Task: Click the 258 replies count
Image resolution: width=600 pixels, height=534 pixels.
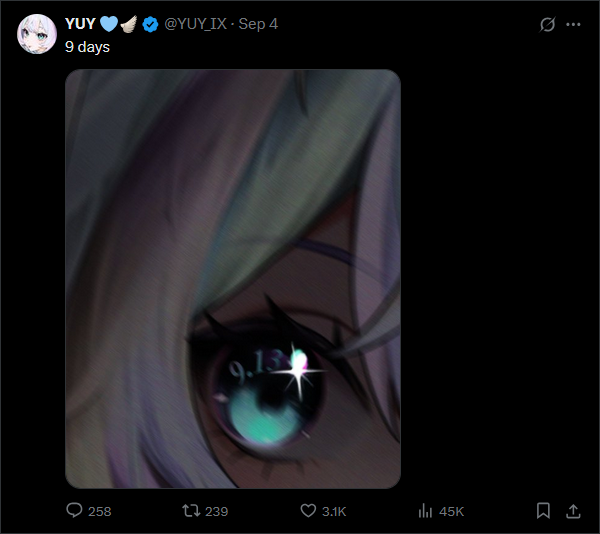Action: pyautogui.click(x=99, y=511)
